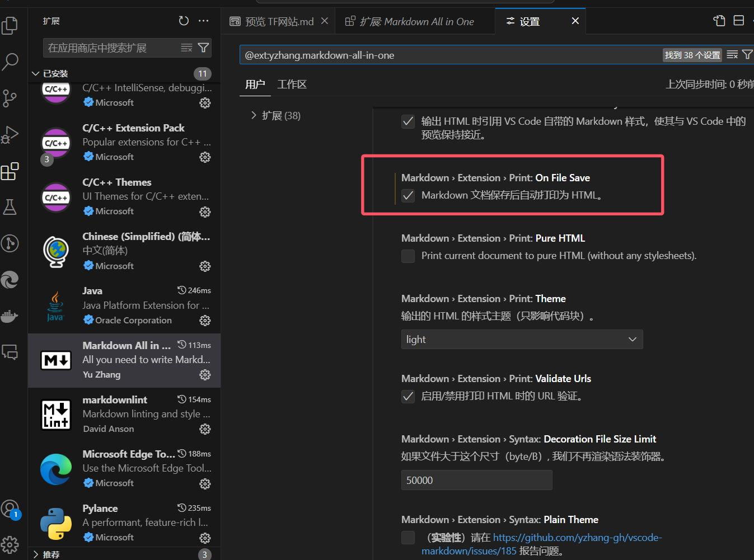This screenshot has width=754, height=560.
Task: Select the Pylance extension entry
Action: [124, 523]
